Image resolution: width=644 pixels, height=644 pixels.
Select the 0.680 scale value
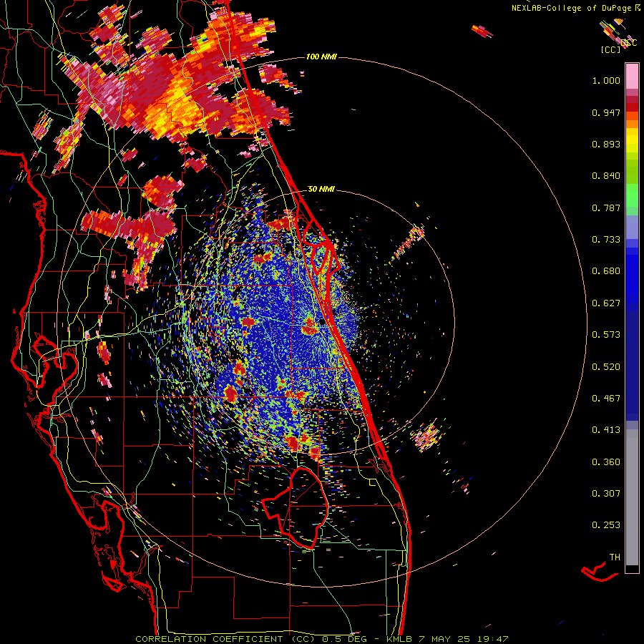pos(606,271)
